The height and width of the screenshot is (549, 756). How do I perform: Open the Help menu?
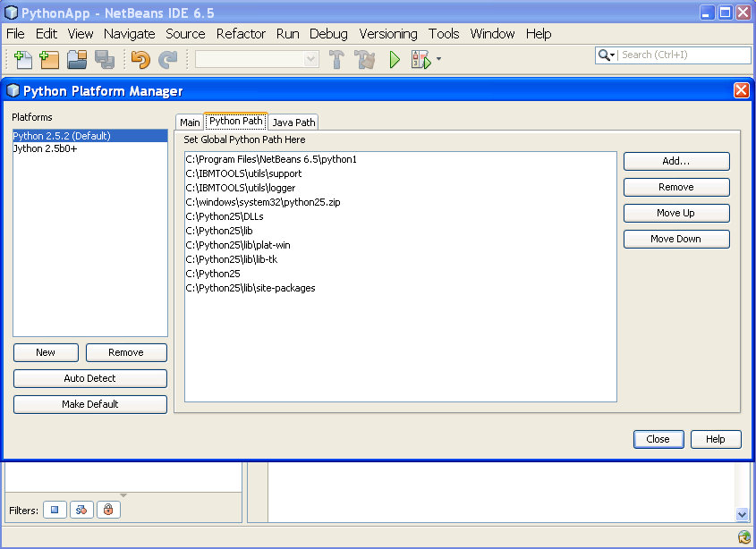pos(539,34)
